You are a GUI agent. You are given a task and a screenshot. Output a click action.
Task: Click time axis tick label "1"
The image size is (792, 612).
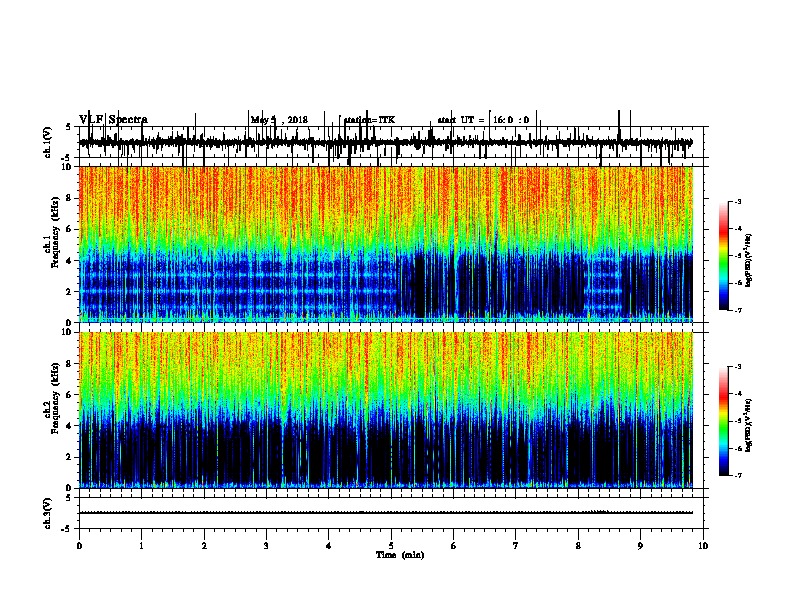(x=141, y=546)
